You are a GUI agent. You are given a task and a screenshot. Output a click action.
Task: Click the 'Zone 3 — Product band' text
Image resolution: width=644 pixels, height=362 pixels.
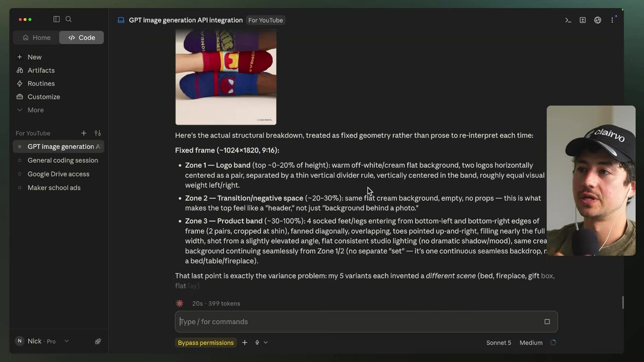pyautogui.click(x=224, y=221)
